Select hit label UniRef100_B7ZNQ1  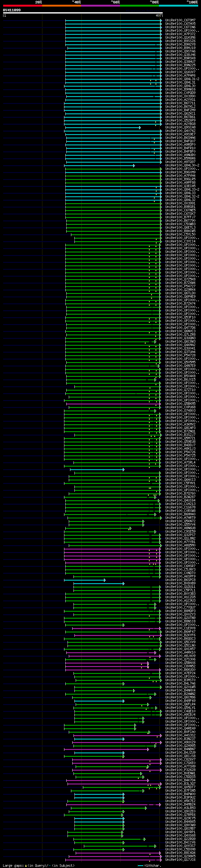click(x=180, y=431)
